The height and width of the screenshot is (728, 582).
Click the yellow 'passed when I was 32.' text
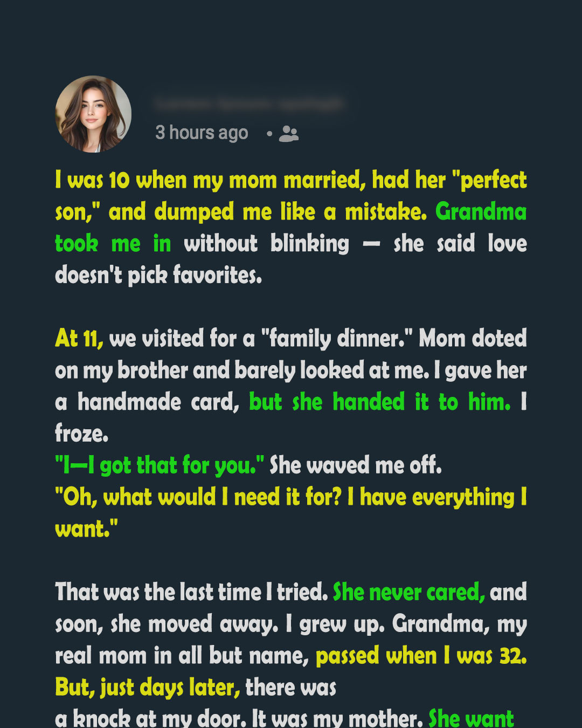421,656
